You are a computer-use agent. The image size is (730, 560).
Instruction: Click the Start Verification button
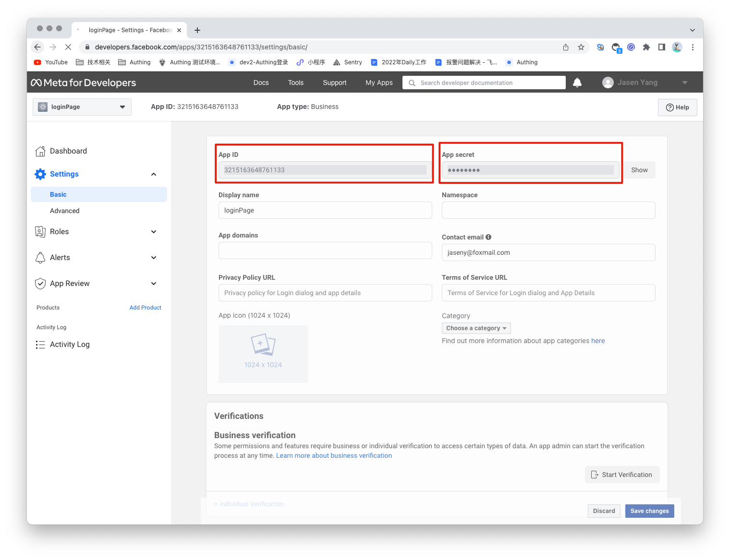(622, 475)
